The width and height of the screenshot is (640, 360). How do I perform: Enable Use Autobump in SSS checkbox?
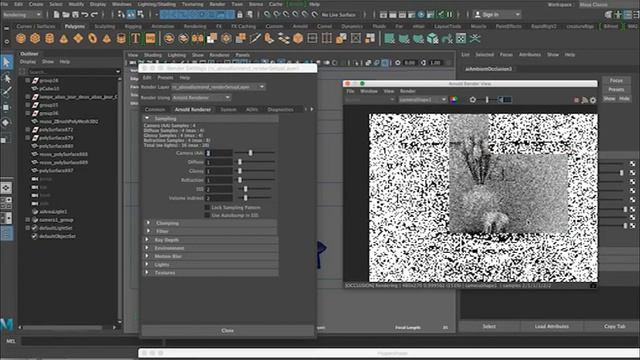tap(207, 215)
